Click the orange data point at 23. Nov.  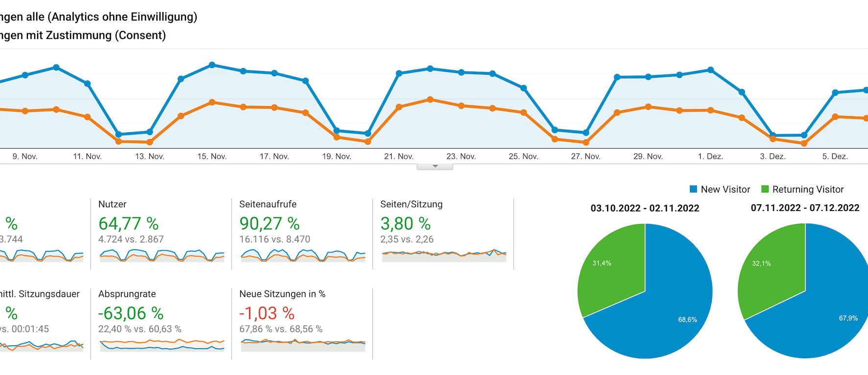point(461,106)
